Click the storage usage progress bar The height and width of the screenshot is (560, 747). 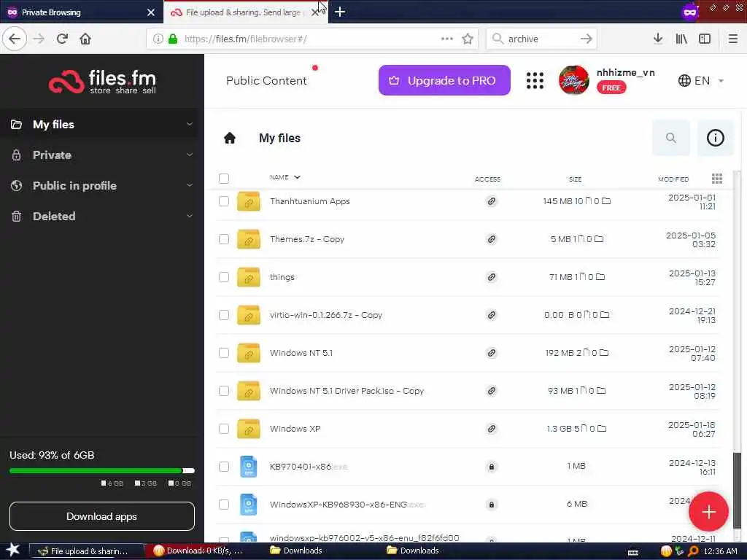point(102,470)
